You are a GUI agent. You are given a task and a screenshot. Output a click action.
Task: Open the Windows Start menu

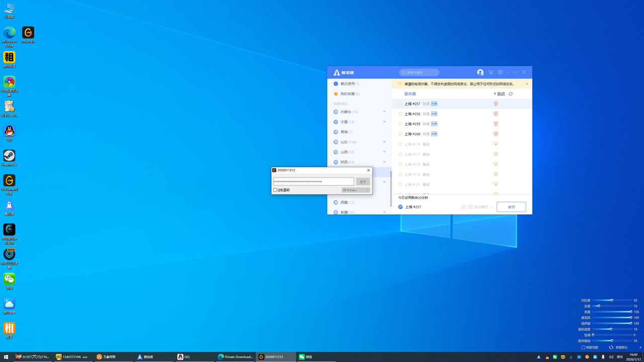coord(6,357)
